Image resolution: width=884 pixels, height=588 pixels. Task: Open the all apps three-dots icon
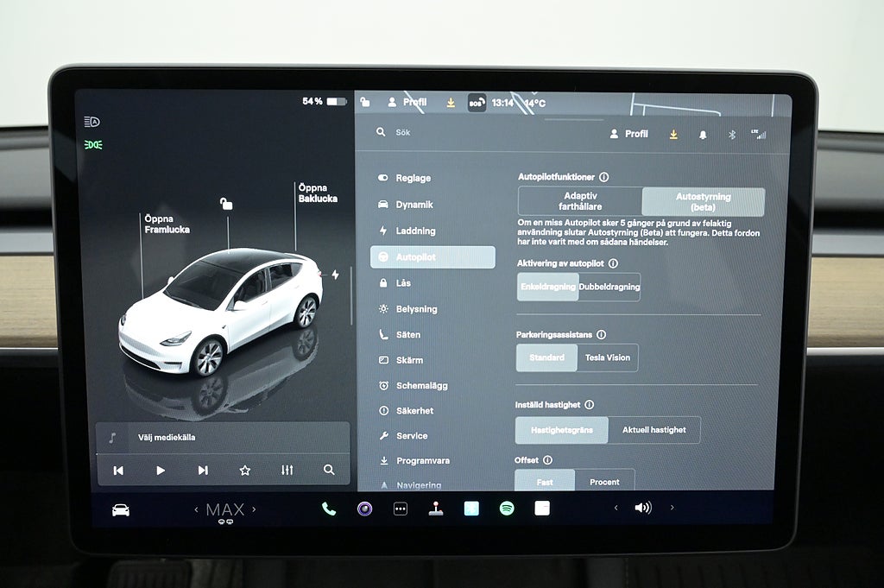pos(400,509)
